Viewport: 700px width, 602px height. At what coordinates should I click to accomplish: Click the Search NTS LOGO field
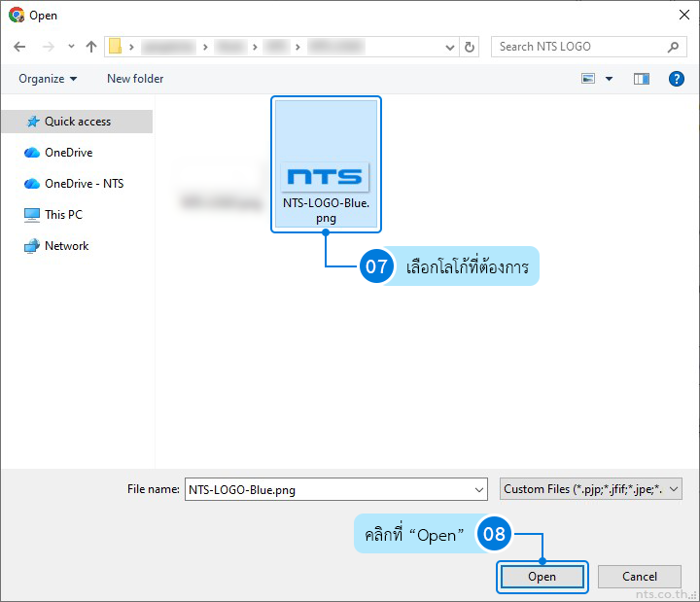point(588,47)
